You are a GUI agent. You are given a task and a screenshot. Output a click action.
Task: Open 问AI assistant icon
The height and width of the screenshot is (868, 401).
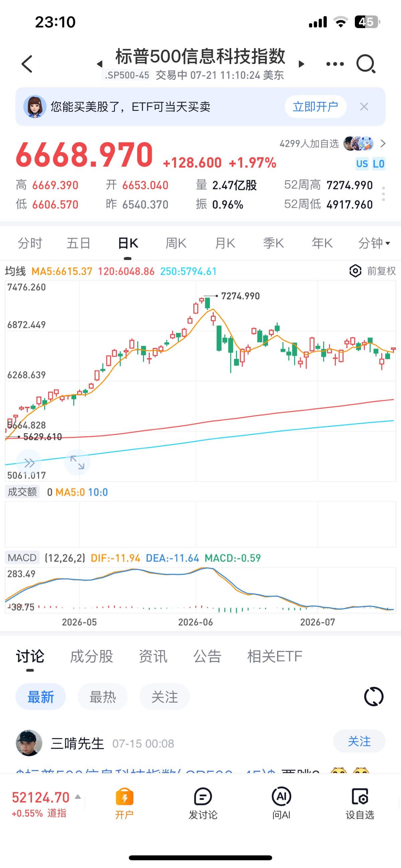point(281,803)
